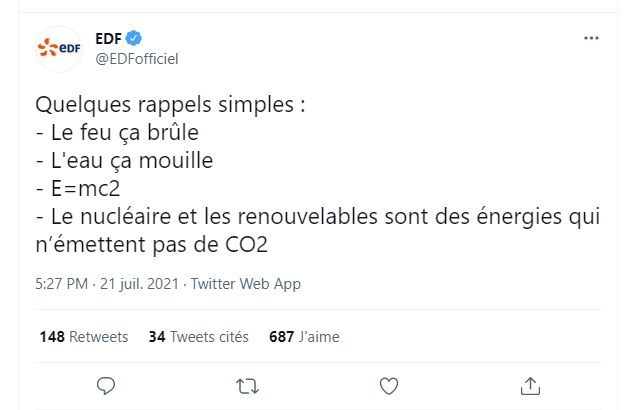Click the EDF profile avatar logo
Viewport: 632px width, 410px height.
pyautogui.click(x=58, y=48)
